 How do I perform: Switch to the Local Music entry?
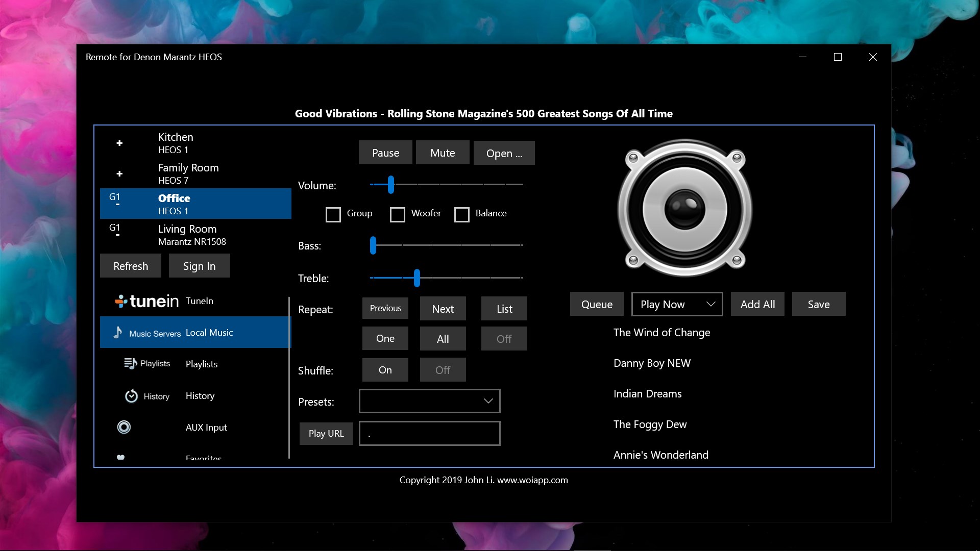tap(208, 332)
